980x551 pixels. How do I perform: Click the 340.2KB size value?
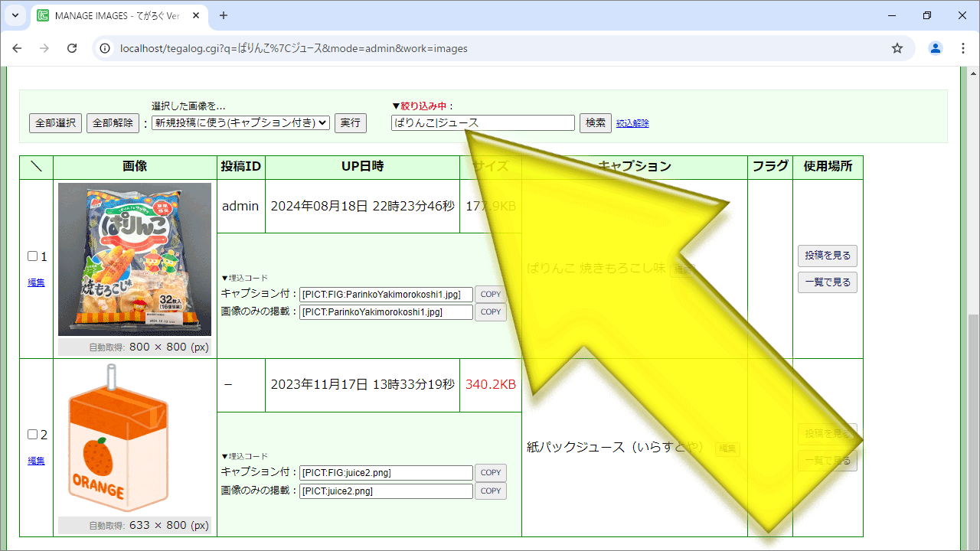click(491, 384)
